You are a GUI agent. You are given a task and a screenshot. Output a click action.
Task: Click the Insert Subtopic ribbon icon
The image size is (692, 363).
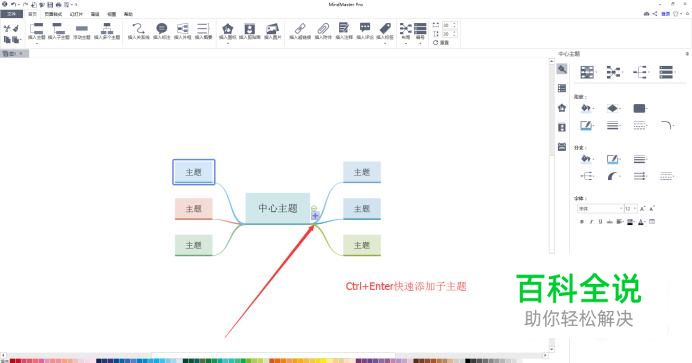[58, 29]
